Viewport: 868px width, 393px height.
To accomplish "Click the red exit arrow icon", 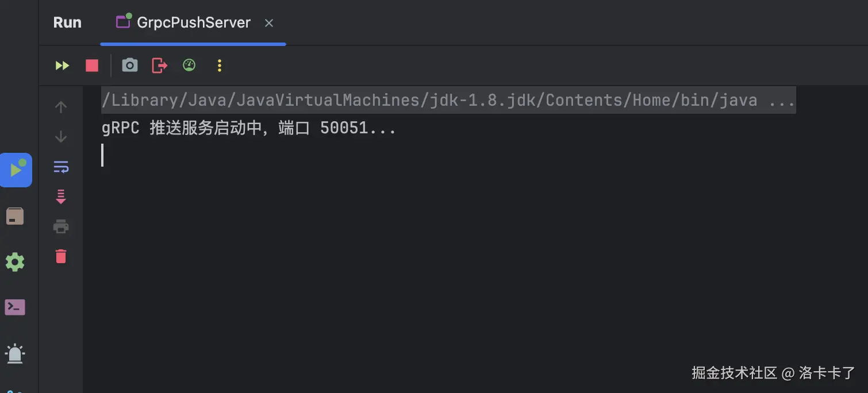I will (x=159, y=65).
